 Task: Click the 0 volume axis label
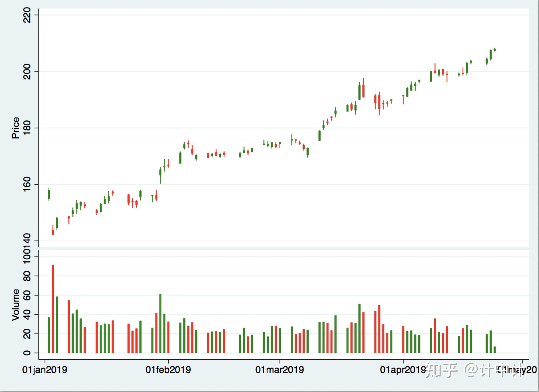[x=27, y=353]
